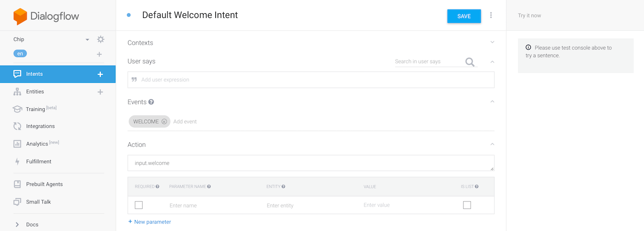Focus the Add user expression field
644x231 pixels.
pyautogui.click(x=310, y=80)
